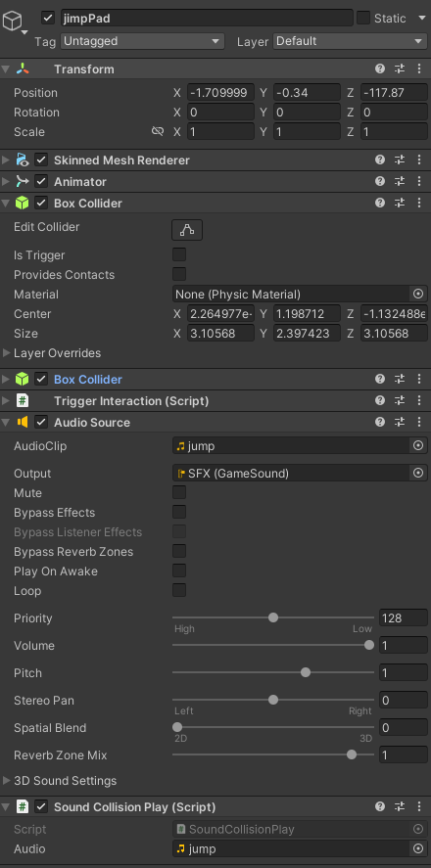
Task: Enable Play On Awake checkbox
Action: pos(179,571)
